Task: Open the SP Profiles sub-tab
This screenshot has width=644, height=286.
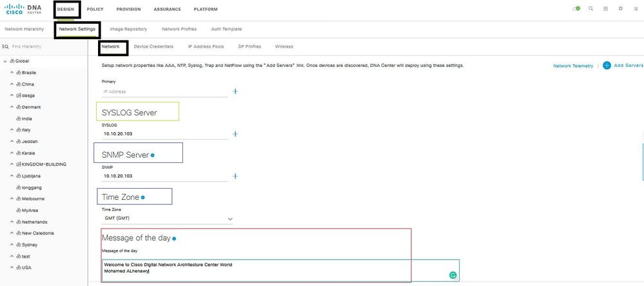Action: click(x=249, y=47)
